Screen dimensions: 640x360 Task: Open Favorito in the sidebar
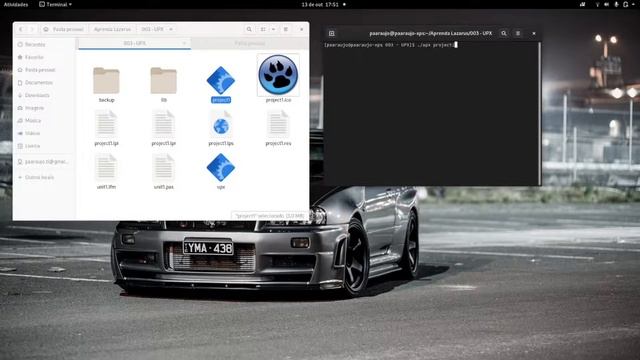pyautogui.click(x=44, y=57)
